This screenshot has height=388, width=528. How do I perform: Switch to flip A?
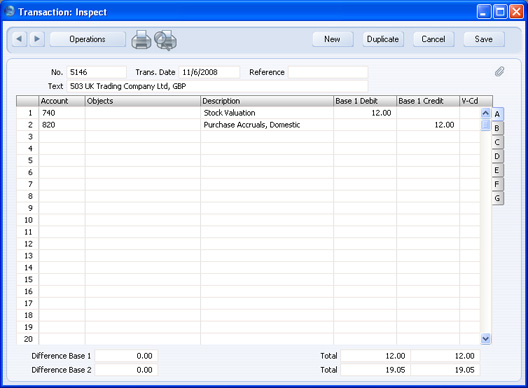(x=497, y=114)
